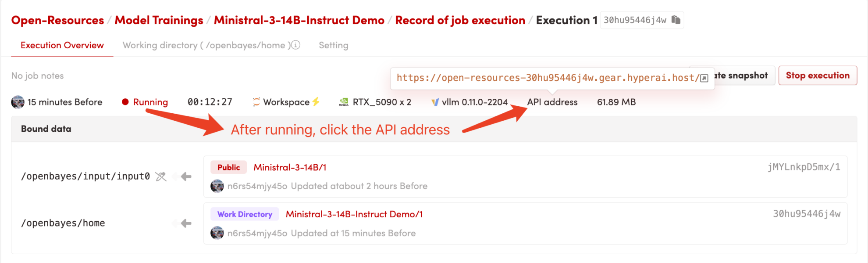Click the API address link

click(x=552, y=102)
